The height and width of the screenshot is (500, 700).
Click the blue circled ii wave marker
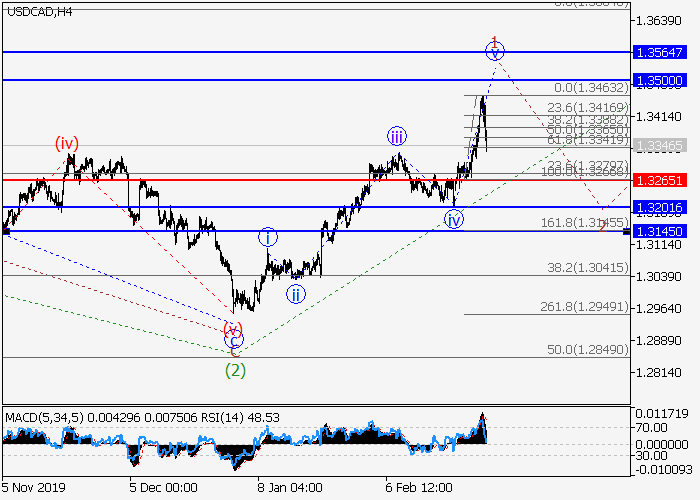[296, 293]
